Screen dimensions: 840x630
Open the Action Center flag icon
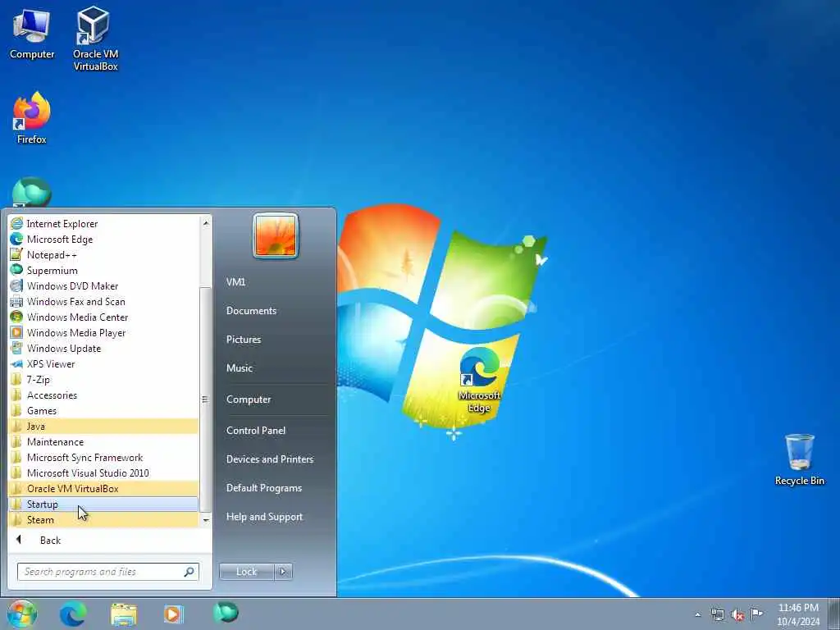click(756, 614)
